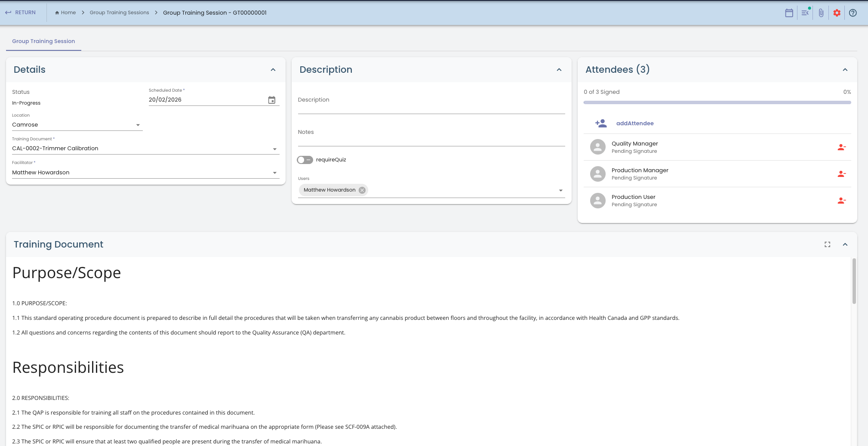Open the Location dropdown showing Camrose
Screen dimensions: 868x446
point(77,125)
